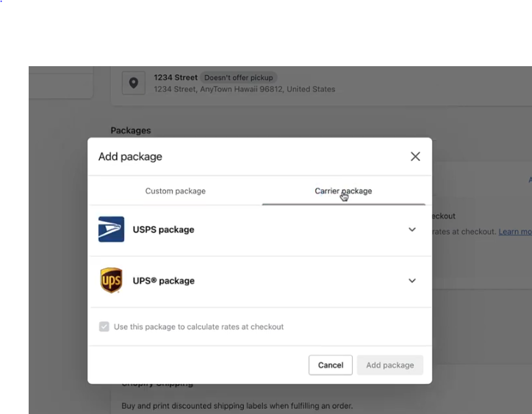
Task: Click the 'Use this package to calculate rates' label
Action: [x=198, y=326]
